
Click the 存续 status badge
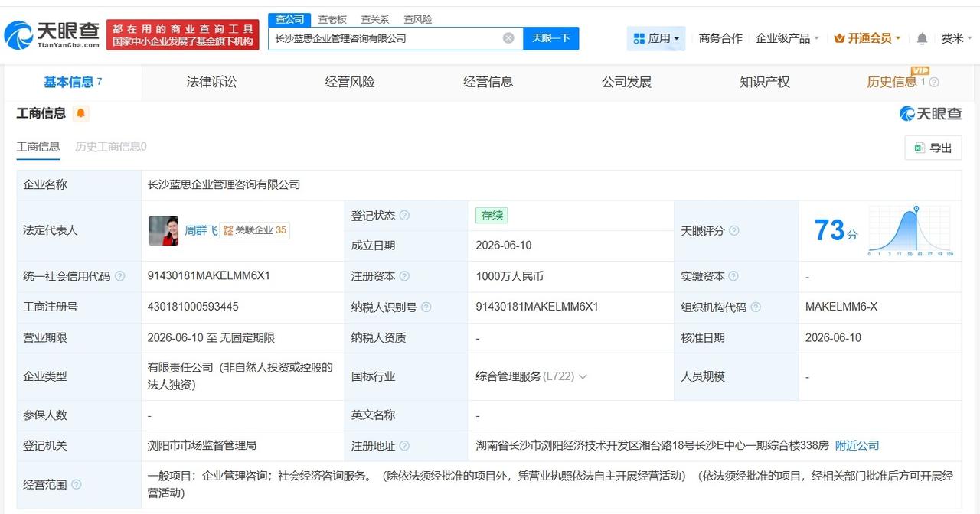pos(492,216)
